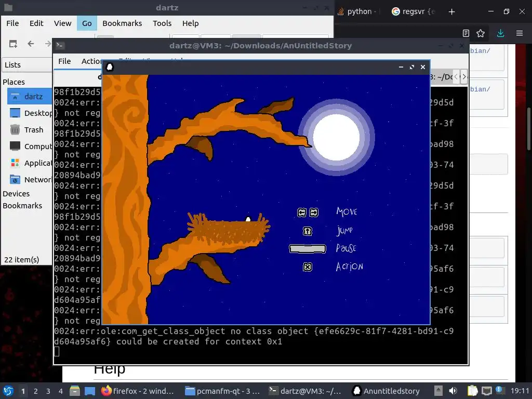Open Applications in the Places sidebar

[30, 163]
